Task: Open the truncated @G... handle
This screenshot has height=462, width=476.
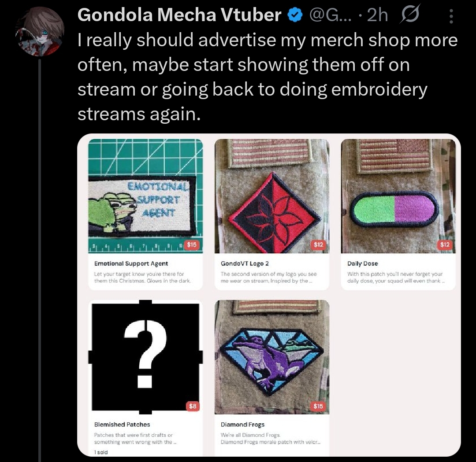Action: [x=330, y=15]
